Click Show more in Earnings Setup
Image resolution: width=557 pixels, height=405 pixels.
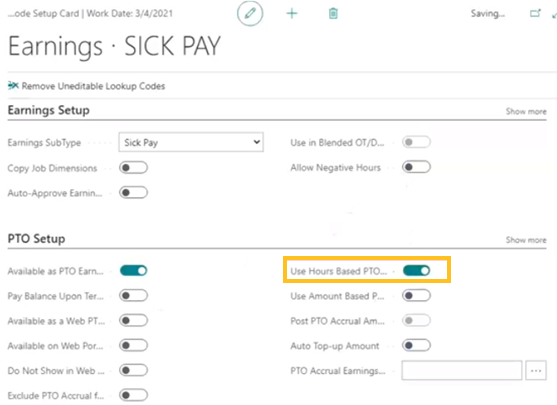click(x=526, y=112)
